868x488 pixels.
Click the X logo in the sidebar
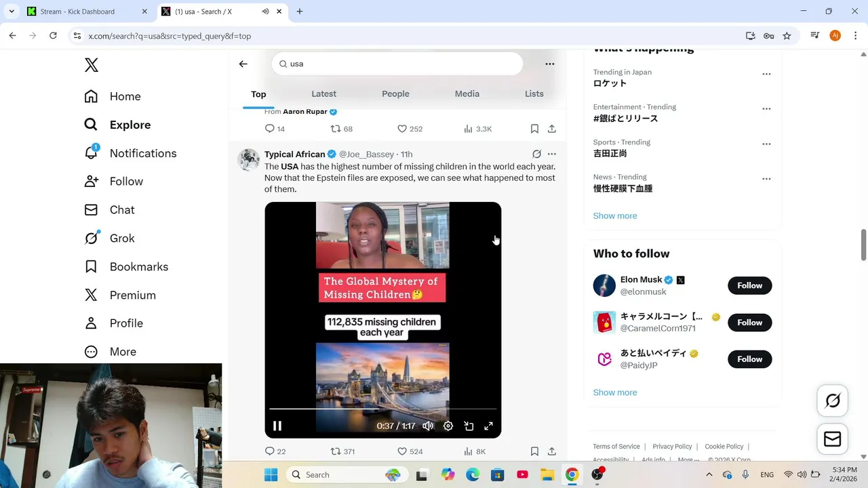coord(92,64)
